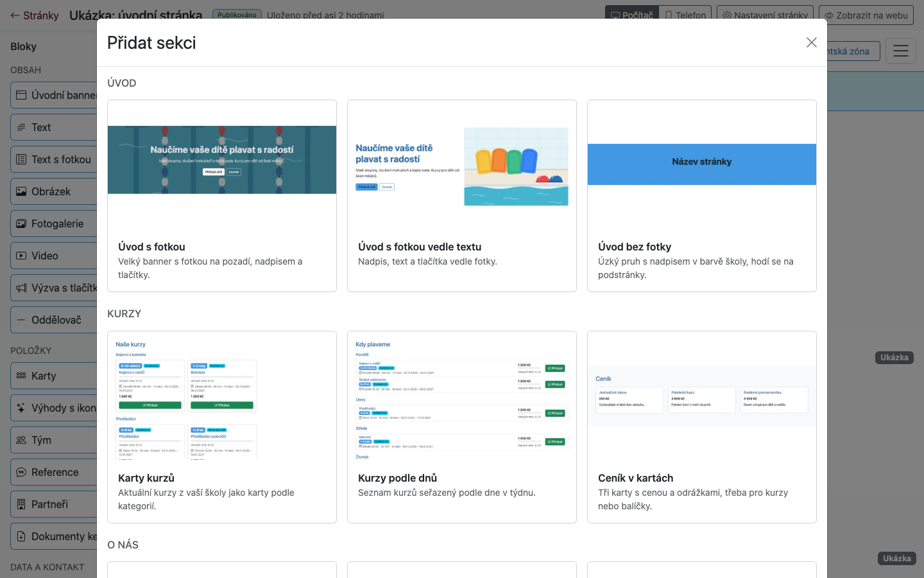Click the ÚVOD category heading

point(122,83)
